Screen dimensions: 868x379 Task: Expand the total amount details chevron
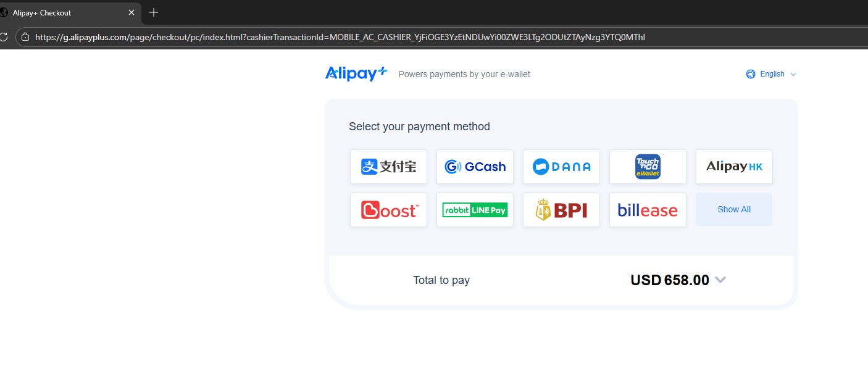click(720, 280)
